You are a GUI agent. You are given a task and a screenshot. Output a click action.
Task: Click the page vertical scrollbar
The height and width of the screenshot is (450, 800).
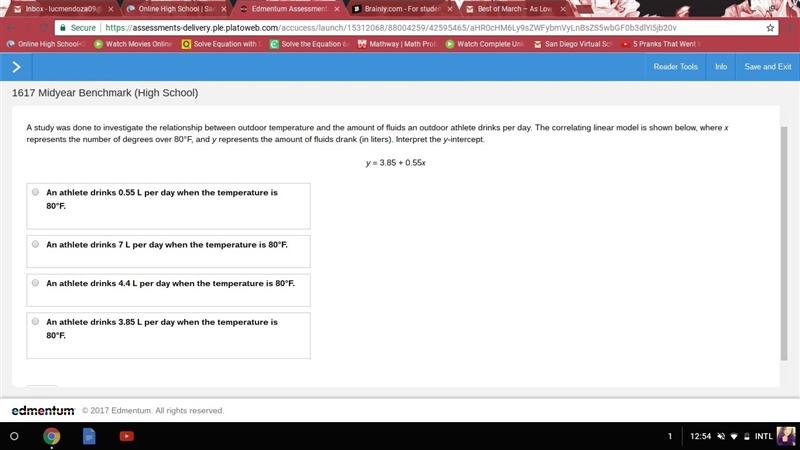pyautogui.click(x=784, y=243)
